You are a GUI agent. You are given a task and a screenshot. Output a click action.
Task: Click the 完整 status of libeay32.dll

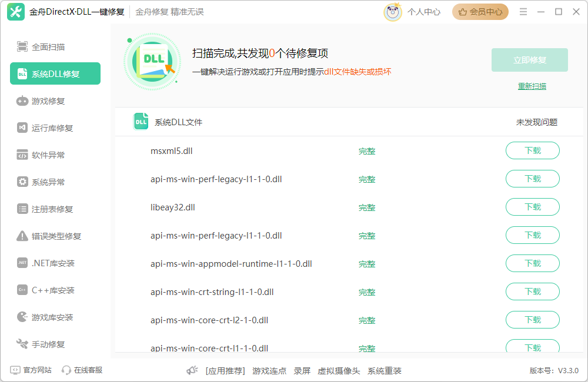pos(367,207)
